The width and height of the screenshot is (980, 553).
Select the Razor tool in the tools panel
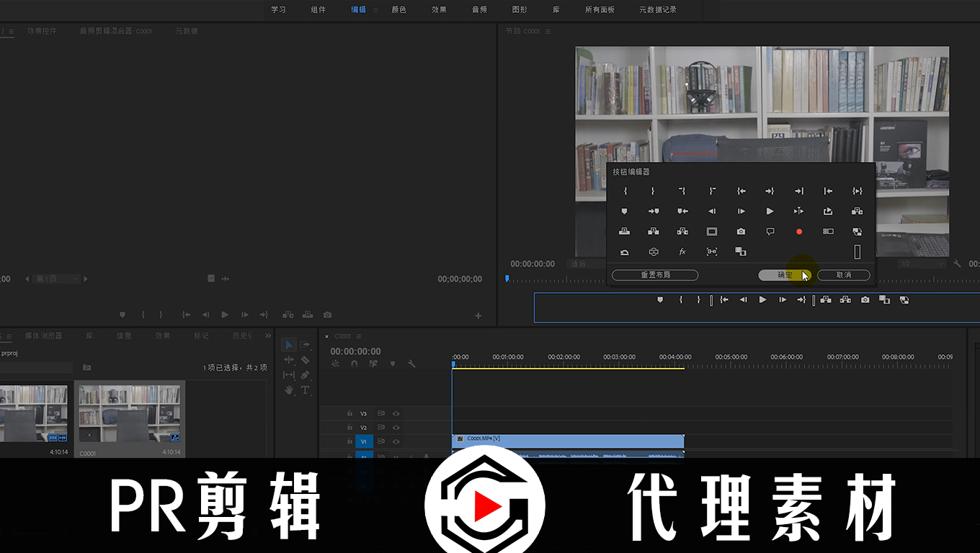(305, 360)
